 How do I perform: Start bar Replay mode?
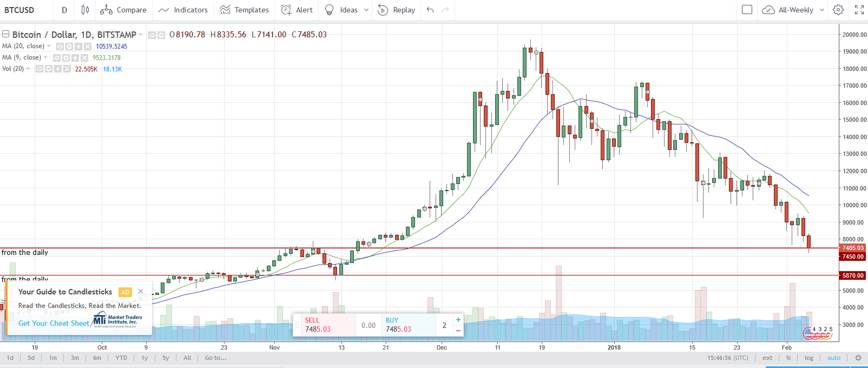point(397,10)
